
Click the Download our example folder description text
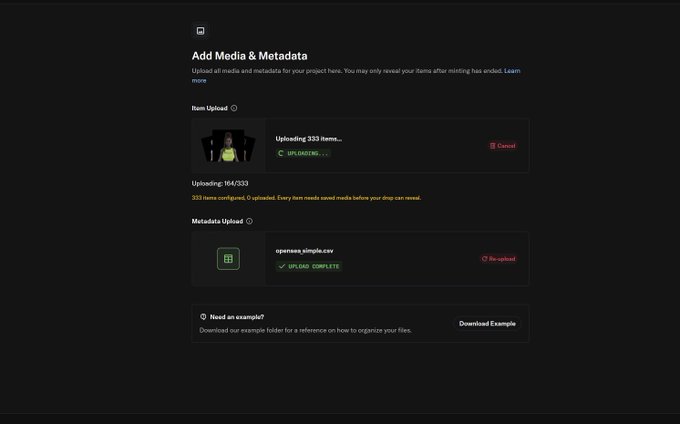point(305,330)
